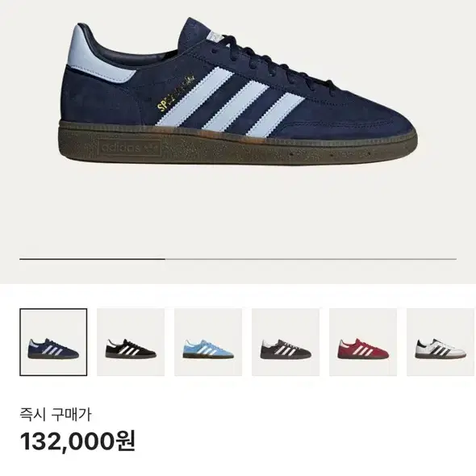Tap the empty beige area below the shoe photo
Screen dimensions: 476x476
pyautogui.click(x=238, y=212)
